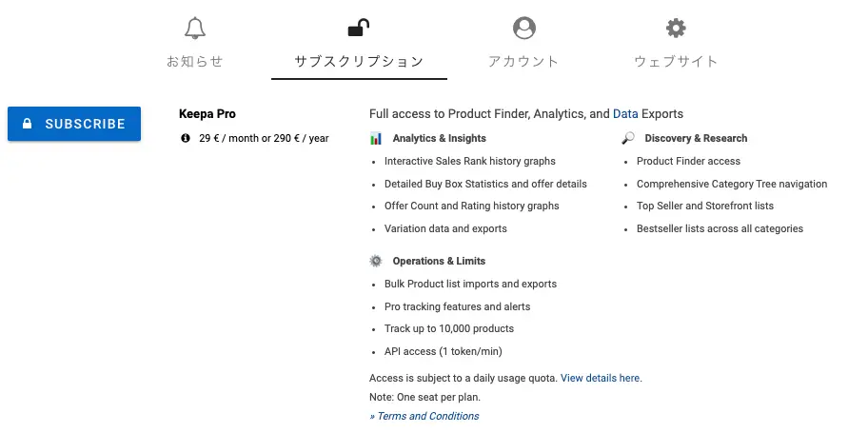Switch to the アカウント tab
The image size is (868, 433).
point(523,61)
